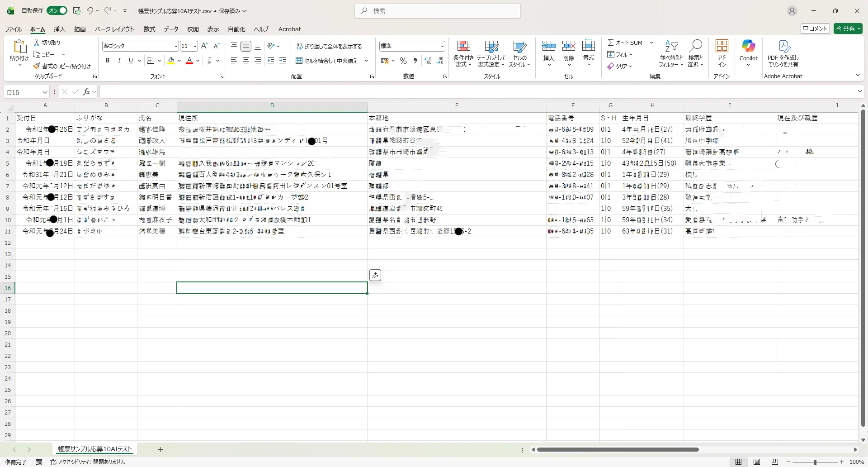Click the Copilot icon in ribbon
Image resolution: width=868 pixels, height=467 pixels.
pyautogui.click(x=748, y=46)
